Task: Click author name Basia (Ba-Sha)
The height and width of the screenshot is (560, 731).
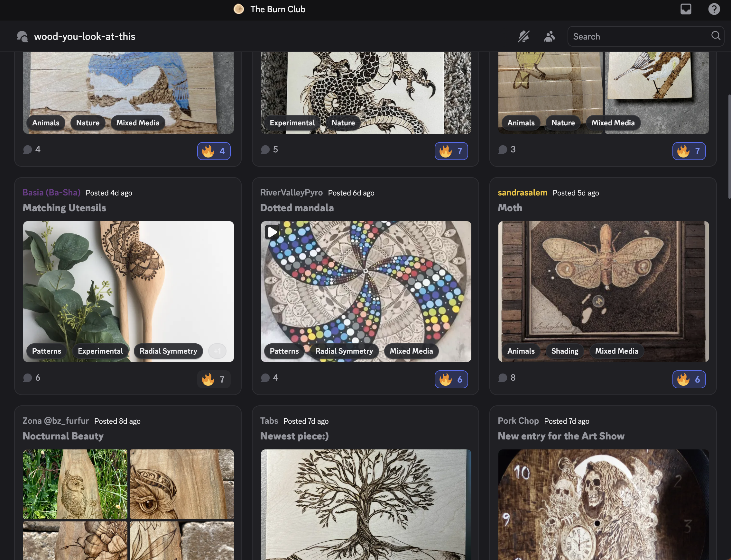Action: pos(51,193)
